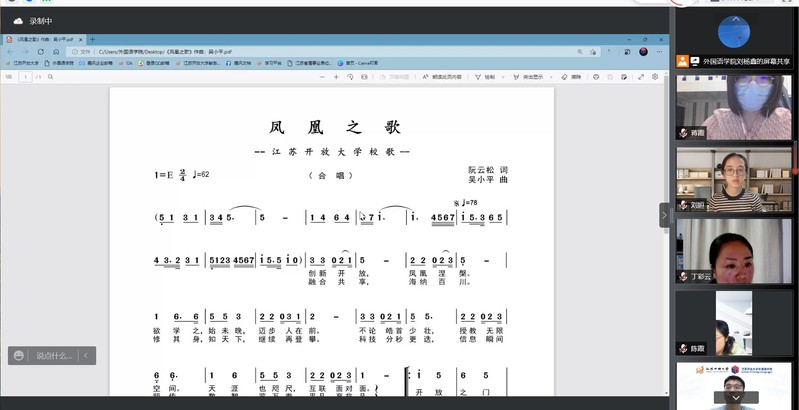Select the 凤凰之歌 PDF browser tab
The width and height of the screenshot is (799, 410).
click(x=44, y=39)
